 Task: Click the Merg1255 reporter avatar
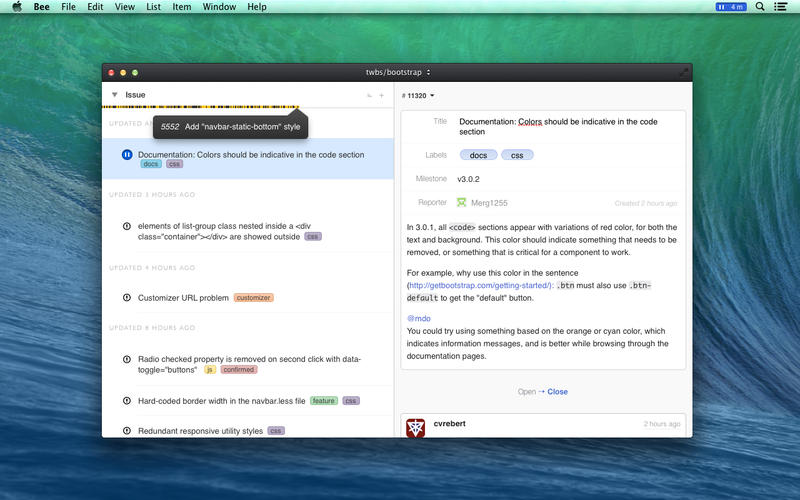point(433,202)
